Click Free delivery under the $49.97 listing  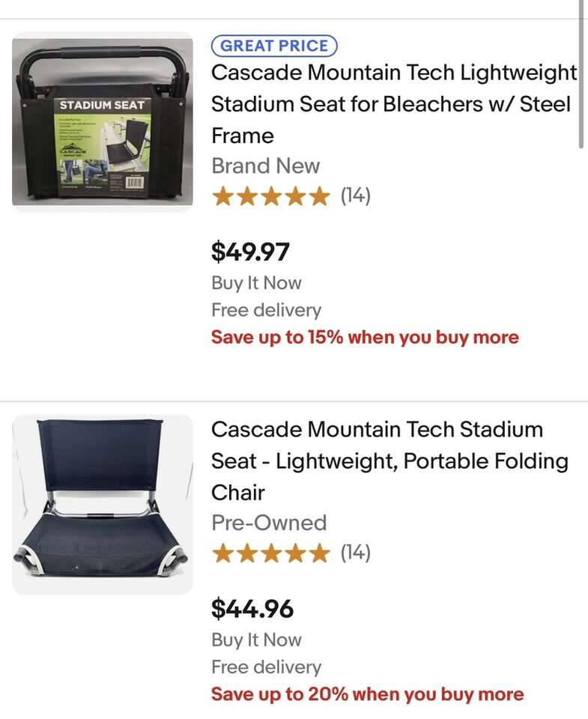coord(266,310)
